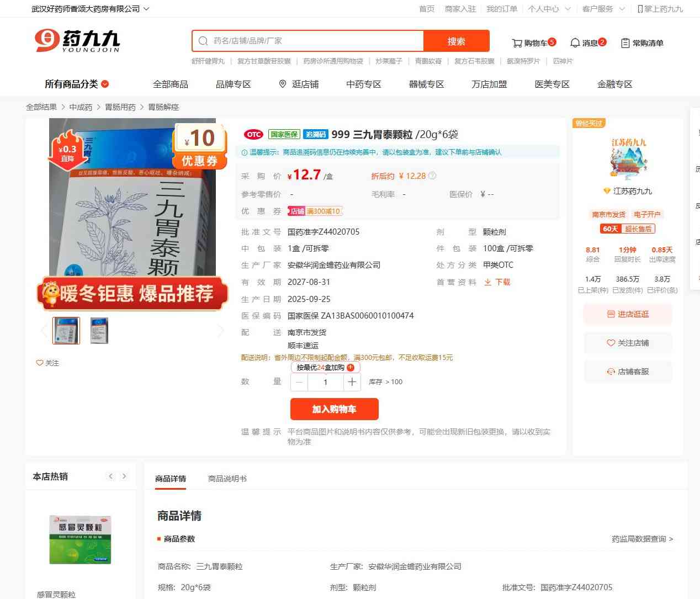
Task: Open the 中药专区 navigation menu item
Action: [x=363, y=84]
